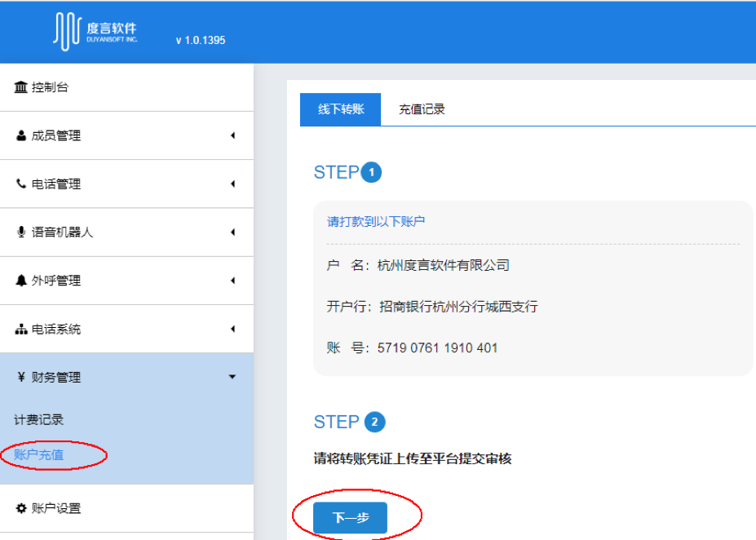
Task: Click the outbound call bell icon
Action: point(21,281)
